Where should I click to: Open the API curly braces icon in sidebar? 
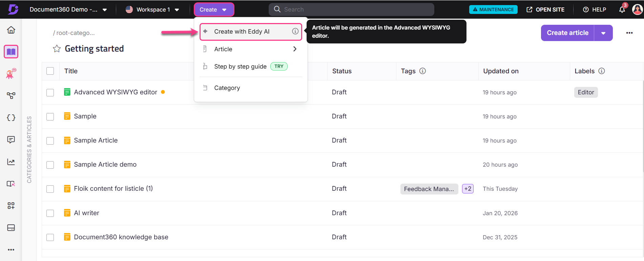click(11, 118)
